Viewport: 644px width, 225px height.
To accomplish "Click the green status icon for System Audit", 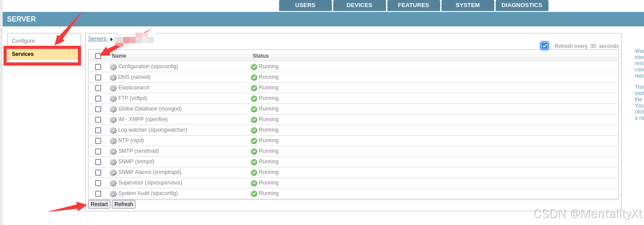I will point(254,194).
